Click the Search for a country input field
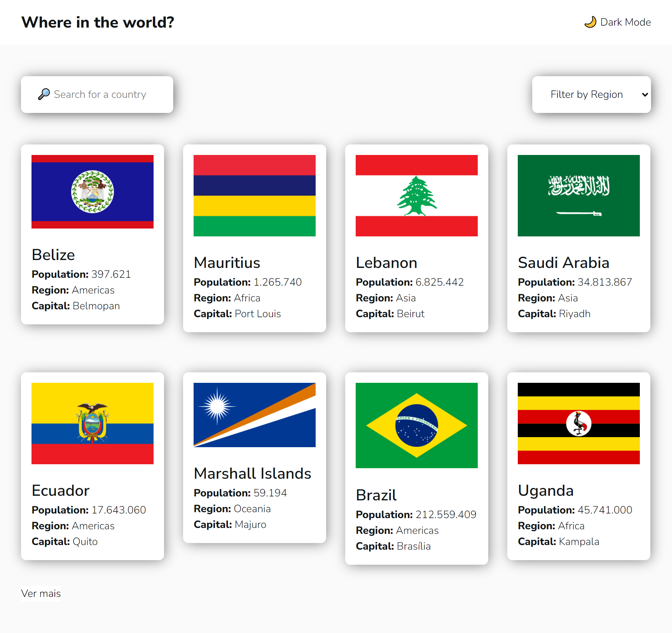The width and height of the screenshot is (672, 633). (101, 94)
